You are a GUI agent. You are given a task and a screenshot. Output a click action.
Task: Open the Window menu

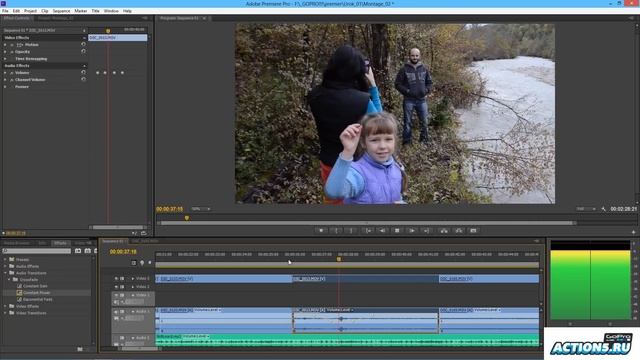point(111,11)
